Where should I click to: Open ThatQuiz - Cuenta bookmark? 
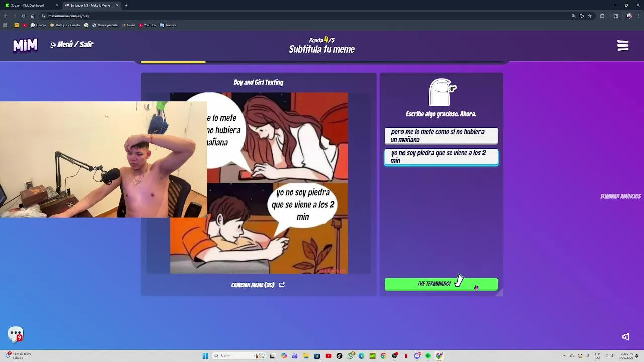click(65, 25)
